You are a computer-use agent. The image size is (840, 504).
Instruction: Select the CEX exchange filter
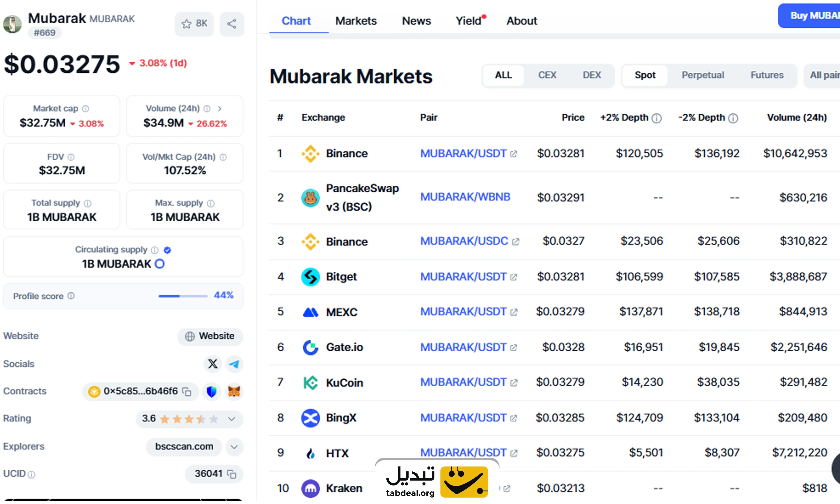click(x=547, y=75)
